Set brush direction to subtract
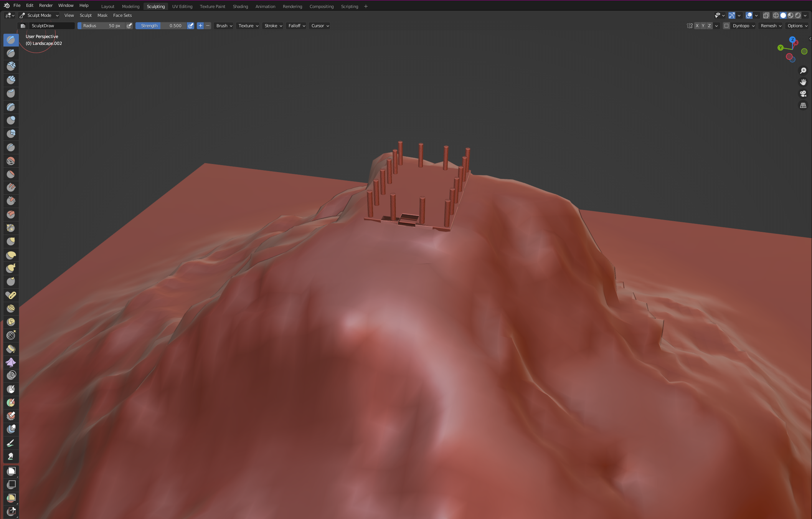Viewport: 812px width, 519px height. [x=208, y=26]
